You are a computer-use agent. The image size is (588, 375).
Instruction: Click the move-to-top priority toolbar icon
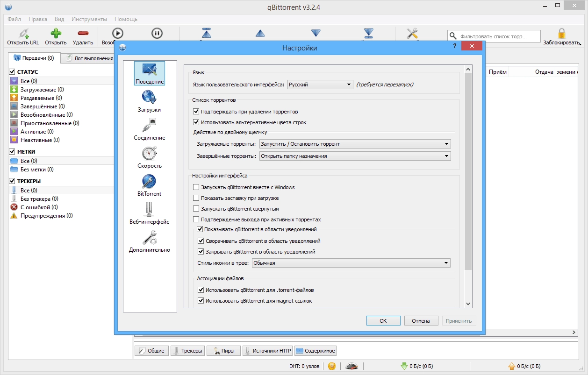[x=207, y=33]
